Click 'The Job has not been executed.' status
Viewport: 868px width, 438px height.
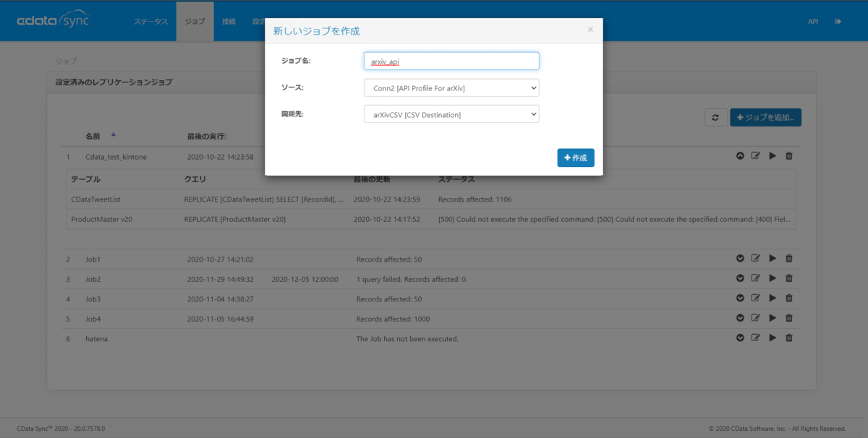[x=407, y=338]
